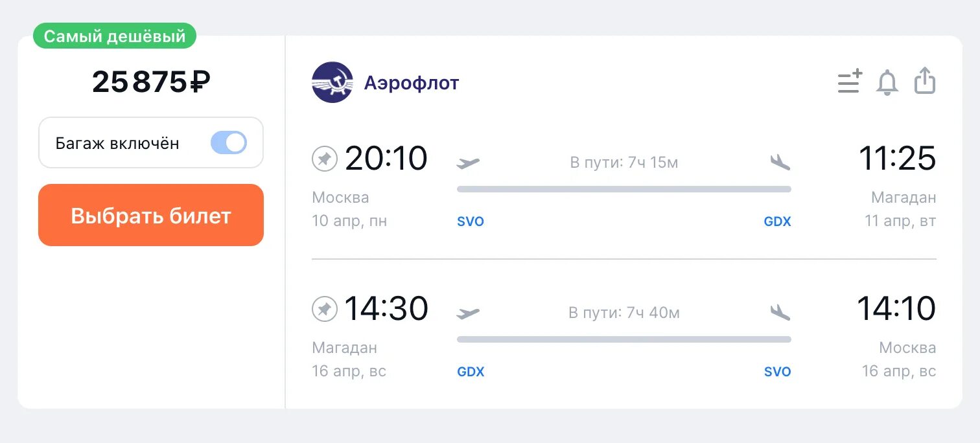Screen dimensions: 980x443
Task: Add ticket to comparison list icon
Action: pyautogui.click(x=850, y=82)
